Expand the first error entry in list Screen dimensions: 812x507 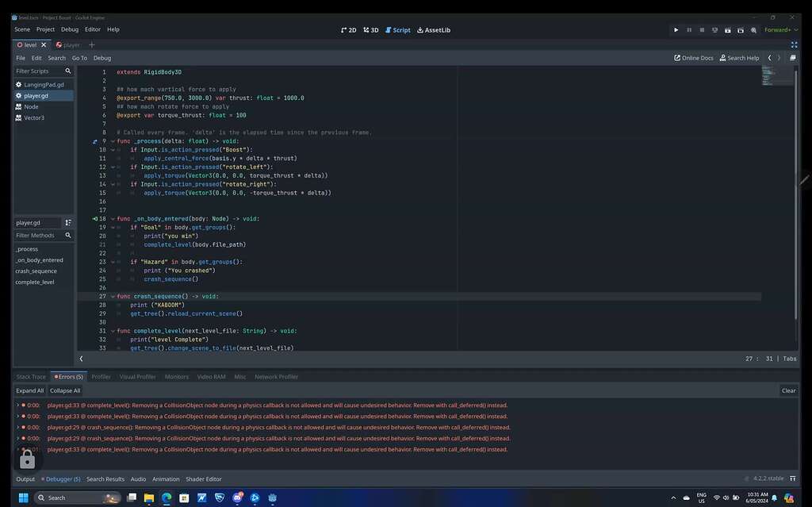(18, 405)
